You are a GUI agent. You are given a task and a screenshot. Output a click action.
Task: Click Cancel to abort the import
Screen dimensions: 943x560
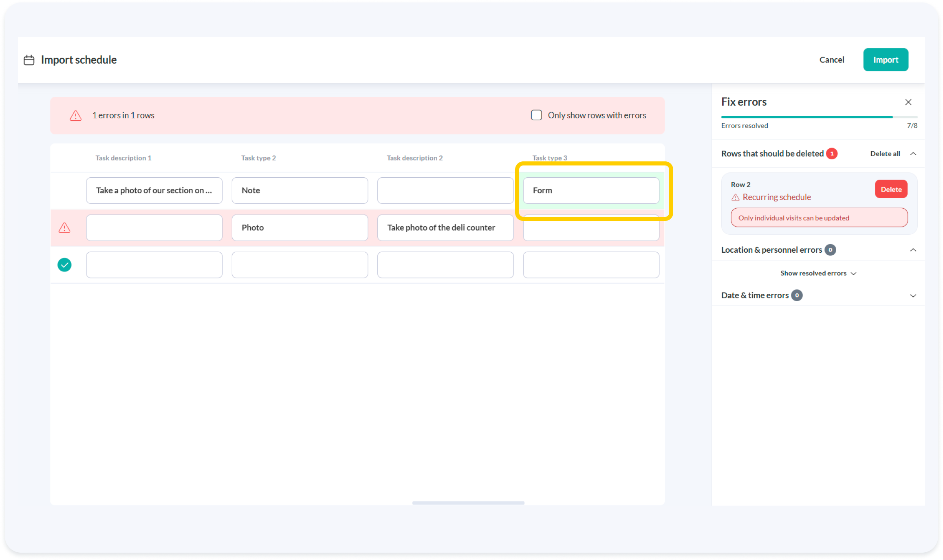click(x=831, y=60)
